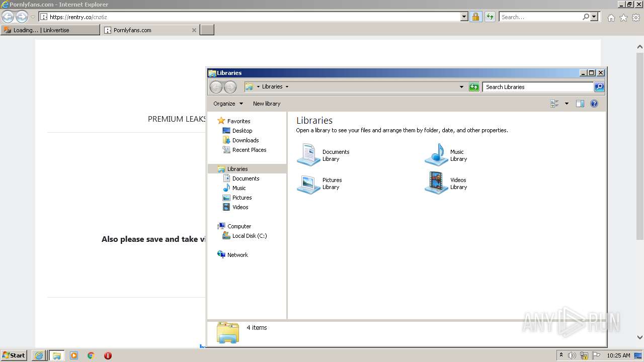Click Explorer Back arrow button

pos(216,87)
